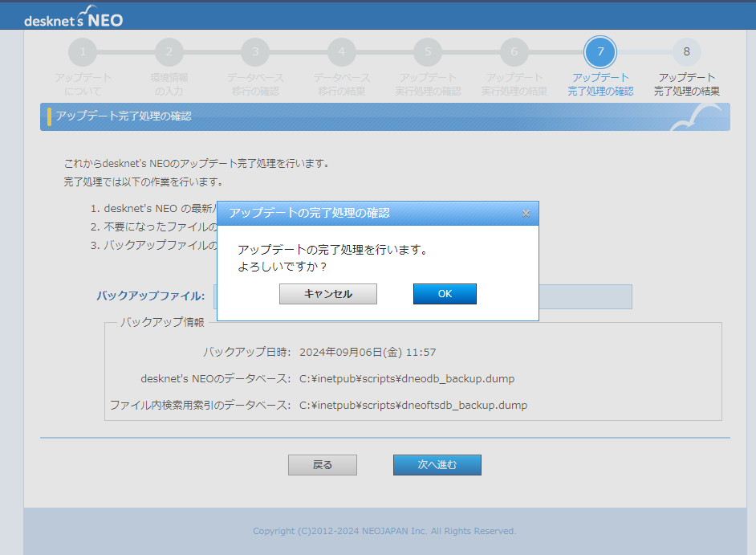
Task: Click step 2 circle 環境情報の入力
Action: [x=169, y=52]
